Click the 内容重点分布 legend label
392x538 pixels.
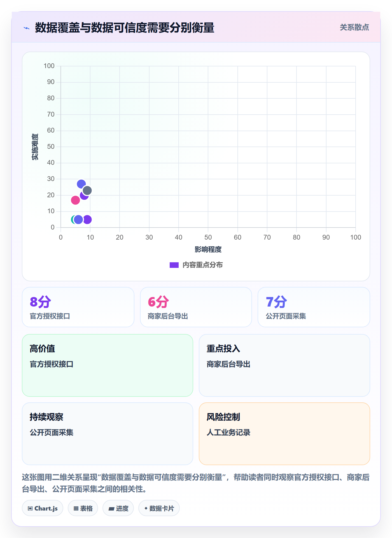(202, 265)
